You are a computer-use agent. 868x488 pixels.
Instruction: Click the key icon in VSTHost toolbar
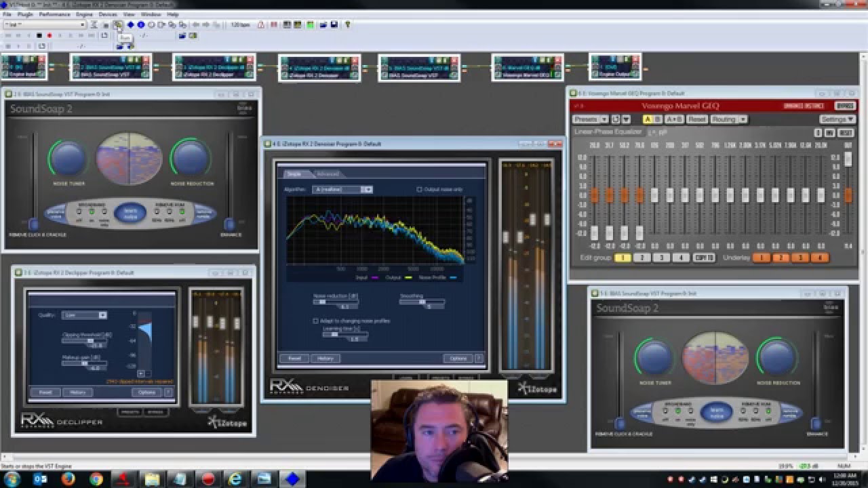point(347,25)
